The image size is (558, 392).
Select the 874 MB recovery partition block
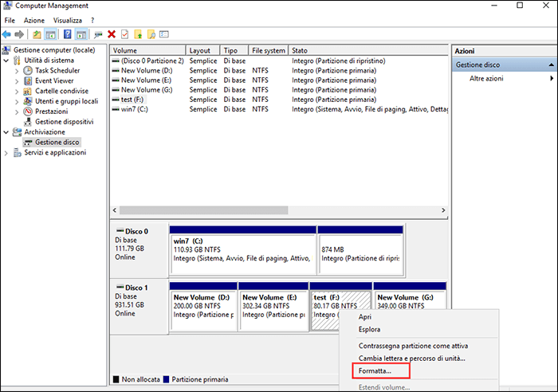click(x=360, y=250)
